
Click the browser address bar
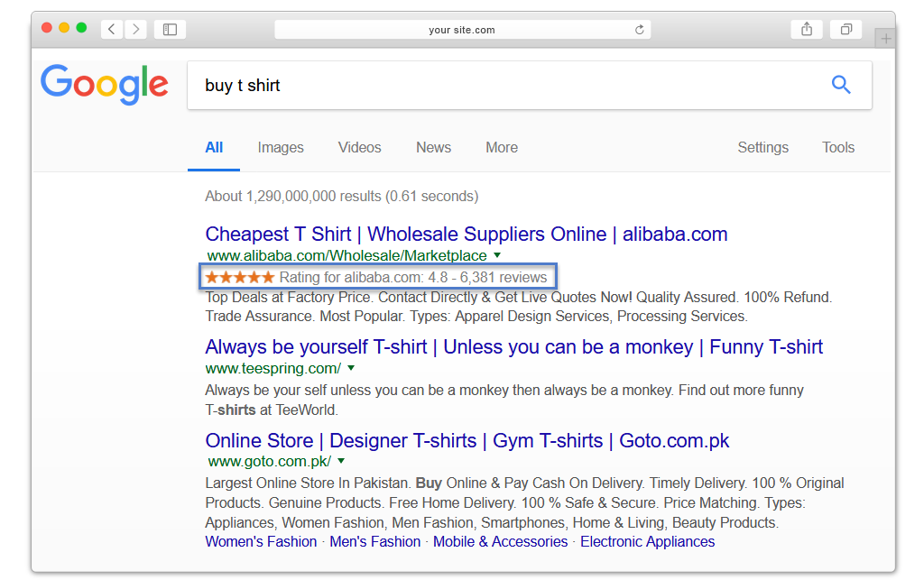point(463,30)
